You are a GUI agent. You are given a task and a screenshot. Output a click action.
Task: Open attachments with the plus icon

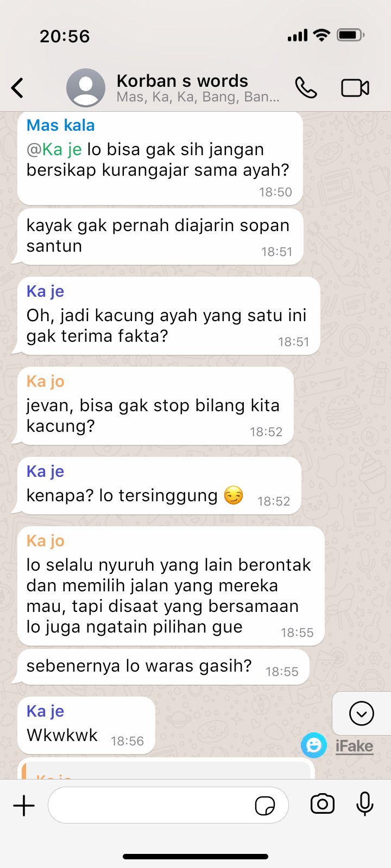click(24, 806)
